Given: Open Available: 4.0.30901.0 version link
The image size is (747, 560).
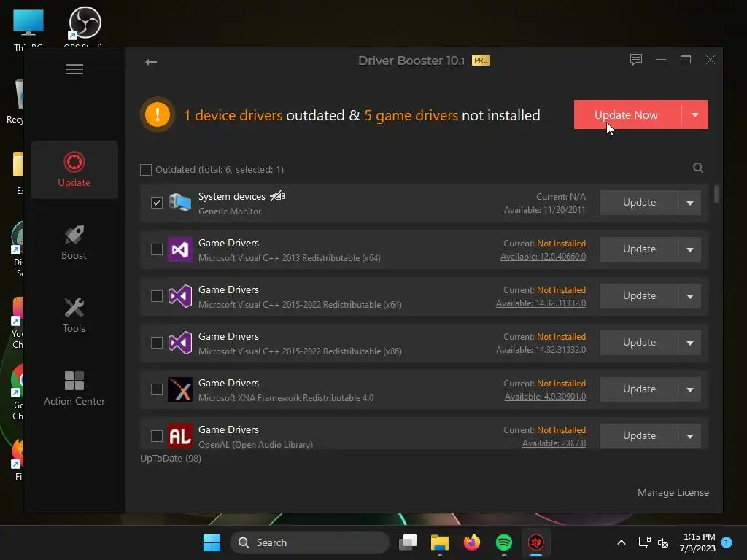Looking at the screenshot, I should 545,396.
